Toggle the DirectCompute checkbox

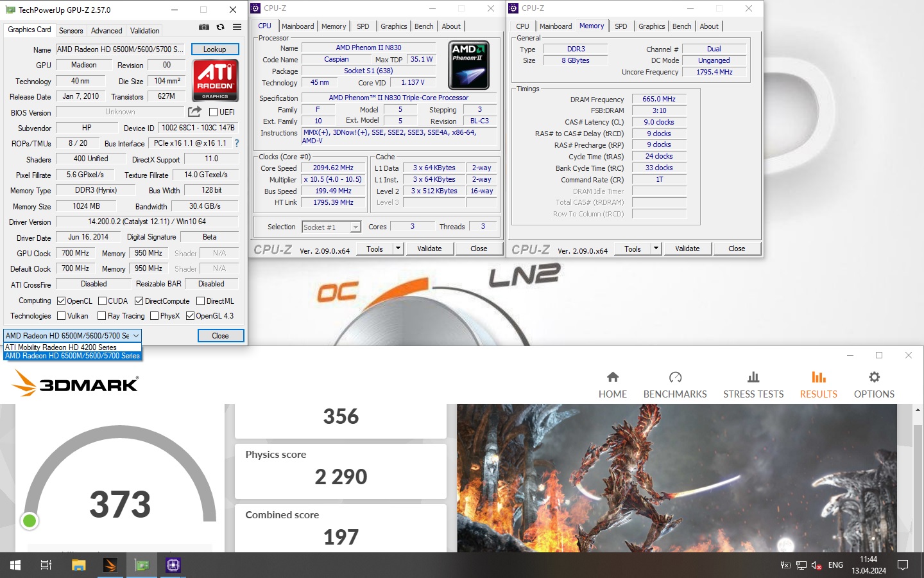click(139, 301)
